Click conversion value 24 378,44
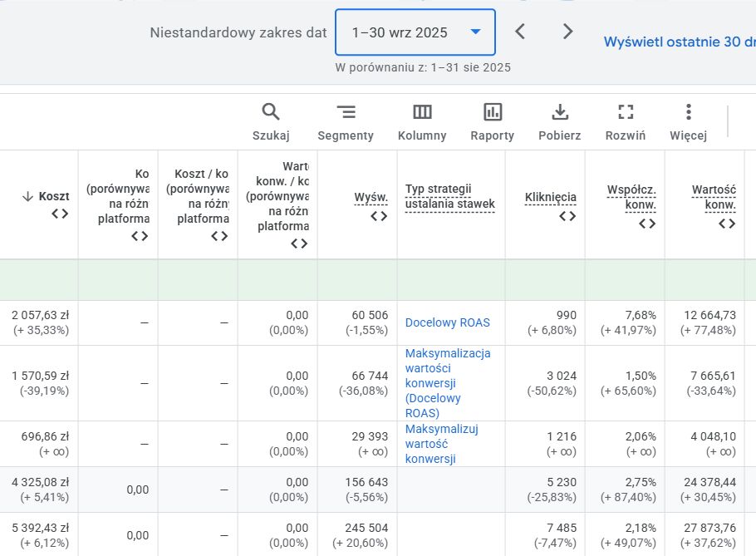 point(709,482)
